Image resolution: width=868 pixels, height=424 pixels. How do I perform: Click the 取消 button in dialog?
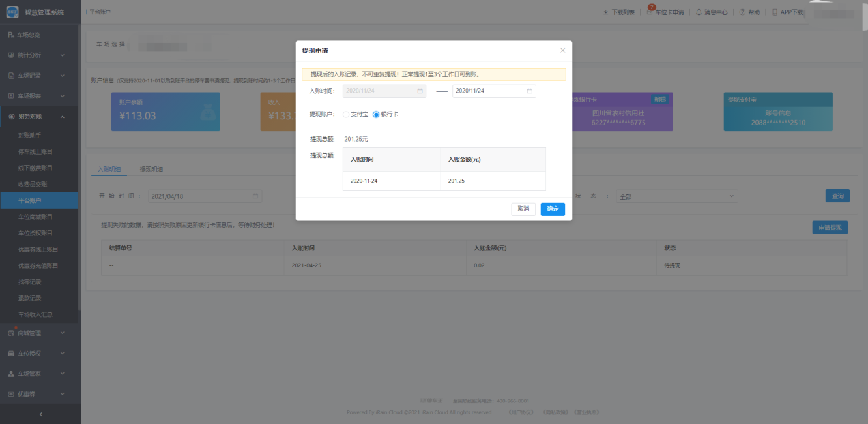point(523,209)
